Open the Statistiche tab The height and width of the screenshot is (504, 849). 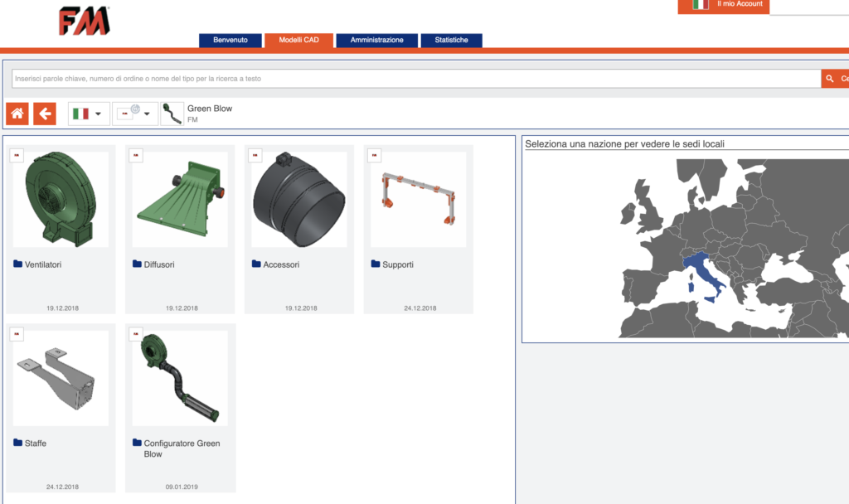pos(451,40)
